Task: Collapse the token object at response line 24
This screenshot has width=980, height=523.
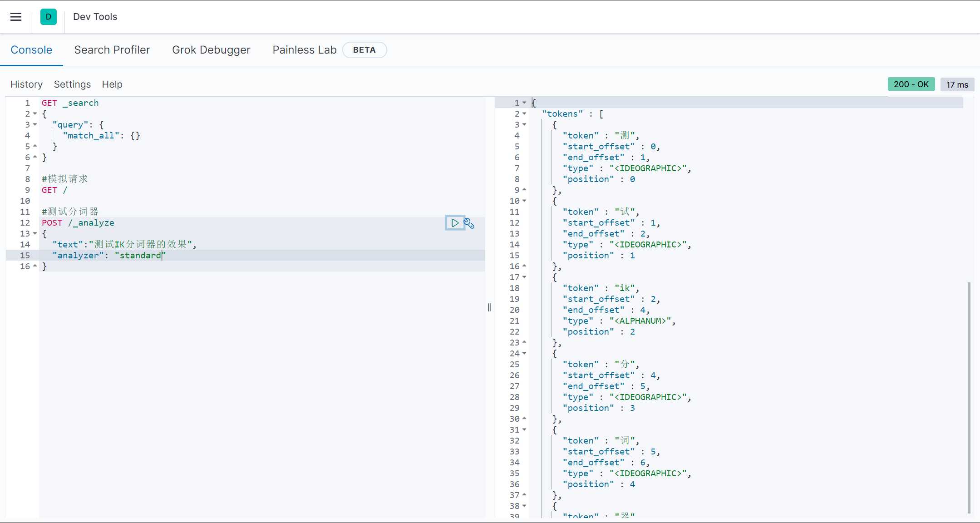Action: point(524,354)
